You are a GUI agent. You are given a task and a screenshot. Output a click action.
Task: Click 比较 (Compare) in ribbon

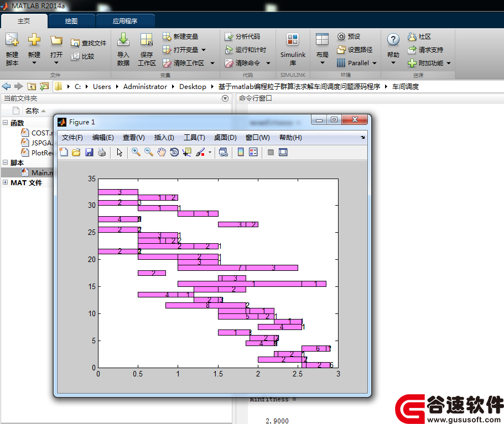tap(82, 56)
